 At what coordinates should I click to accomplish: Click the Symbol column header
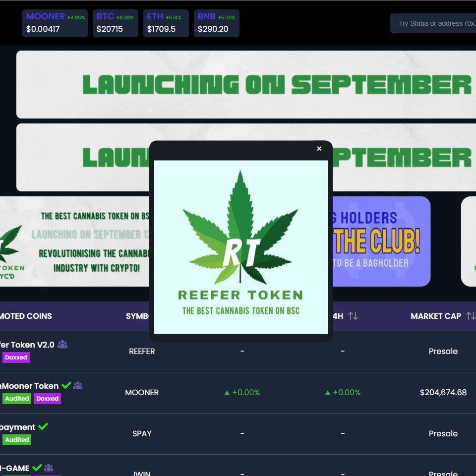pos(137,316)
